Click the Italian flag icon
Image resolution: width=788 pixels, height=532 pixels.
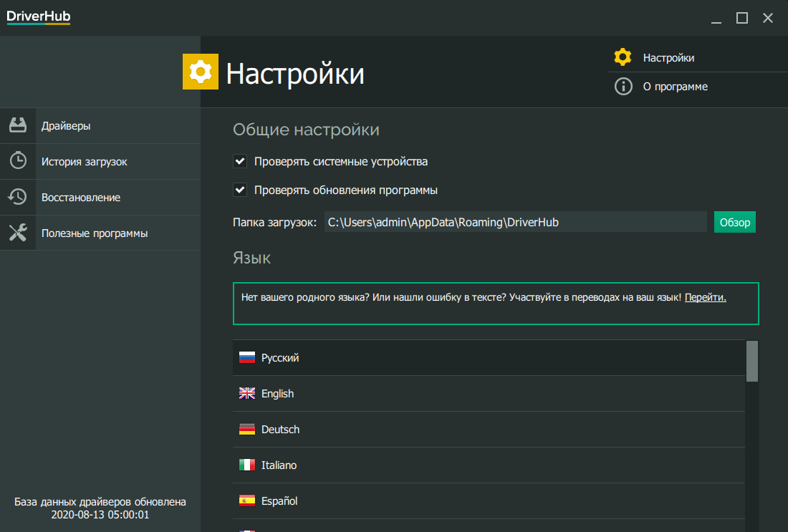coord(246,465)
